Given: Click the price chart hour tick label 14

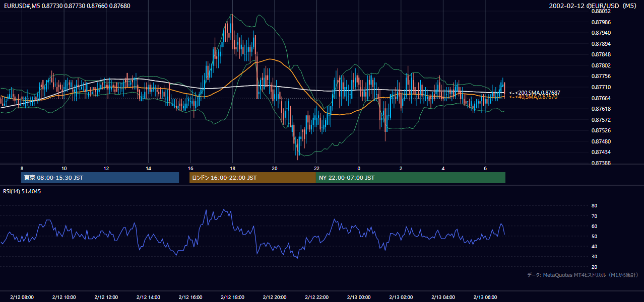Looking at the screenshot, I should point(148,168).
